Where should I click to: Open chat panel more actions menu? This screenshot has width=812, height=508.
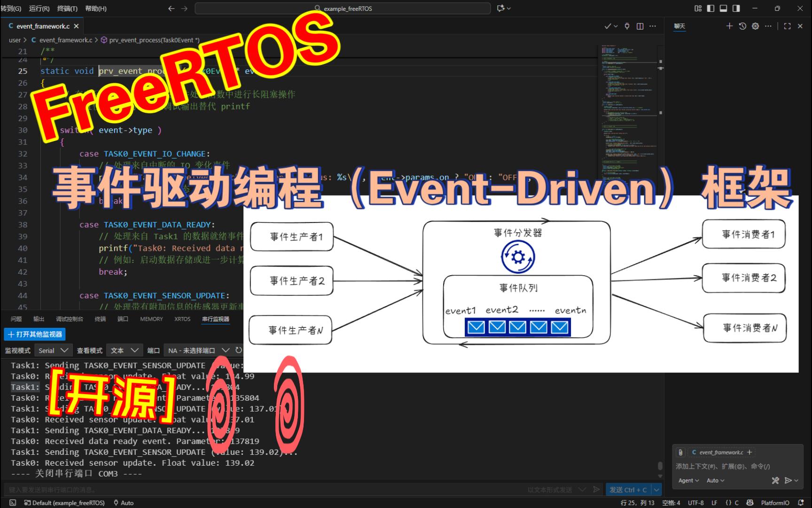click(768, 26)
